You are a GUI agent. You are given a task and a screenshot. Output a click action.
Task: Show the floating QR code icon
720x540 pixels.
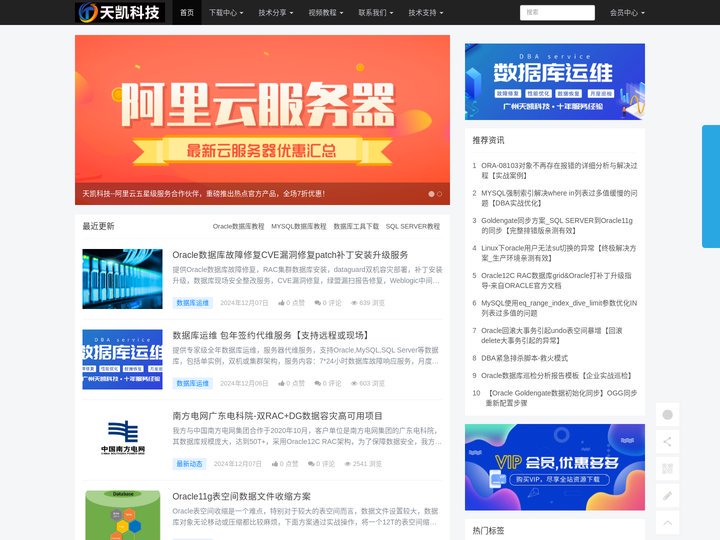click(x=668, y=469)
